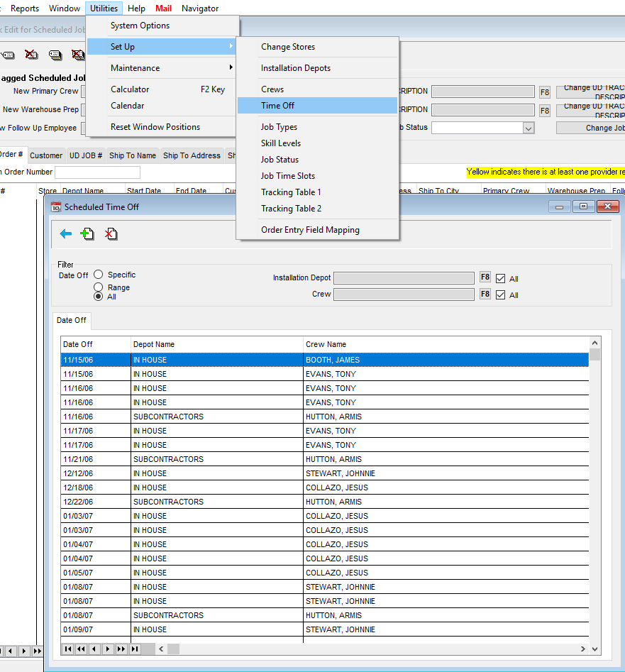
Task: Open the Reports menu
Action: [x=25, y=8]
